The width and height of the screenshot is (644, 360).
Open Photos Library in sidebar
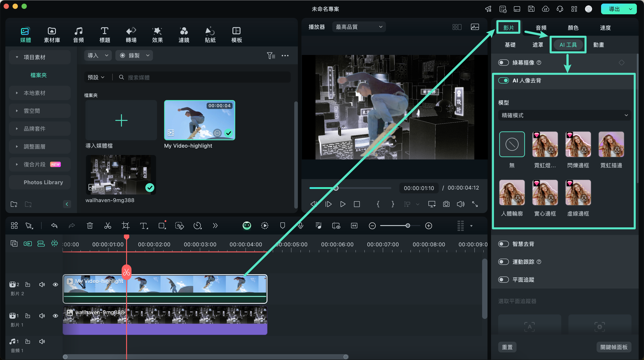40,182
